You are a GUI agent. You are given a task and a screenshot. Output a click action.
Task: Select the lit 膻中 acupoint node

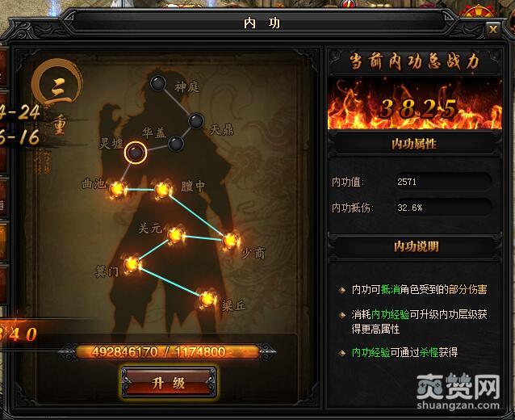click(162, 190)
